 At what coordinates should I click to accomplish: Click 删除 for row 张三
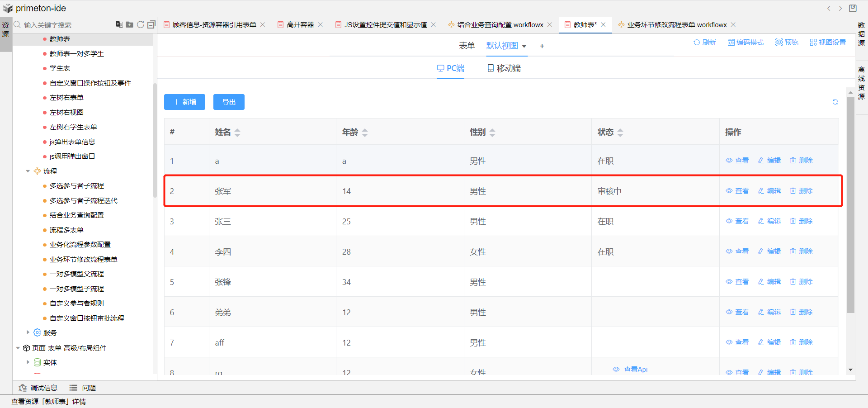pos(801,221)
